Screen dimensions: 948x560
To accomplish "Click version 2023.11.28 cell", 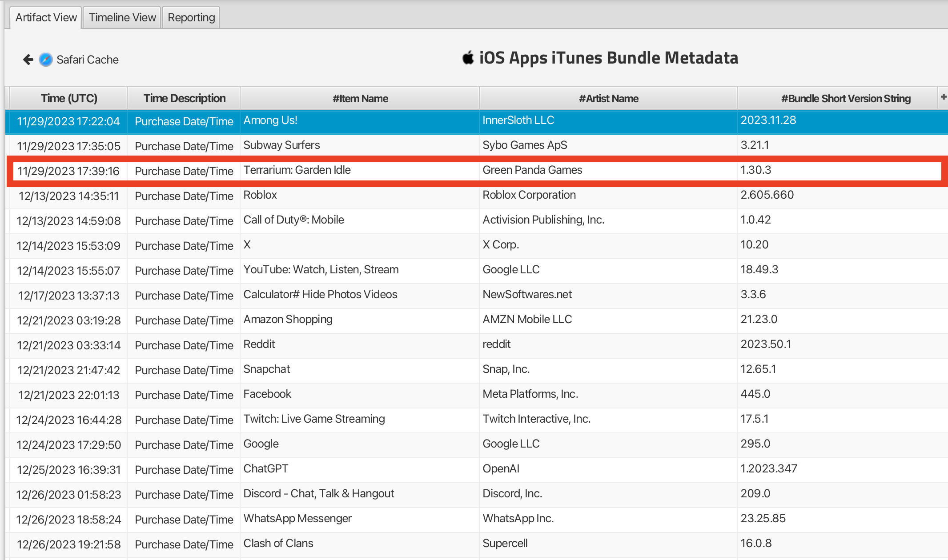I will 843,121.
